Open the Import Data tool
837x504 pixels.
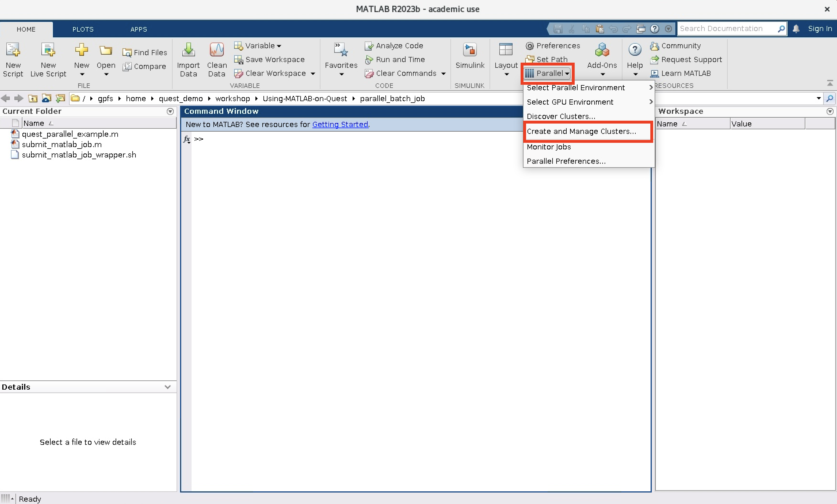188,59
